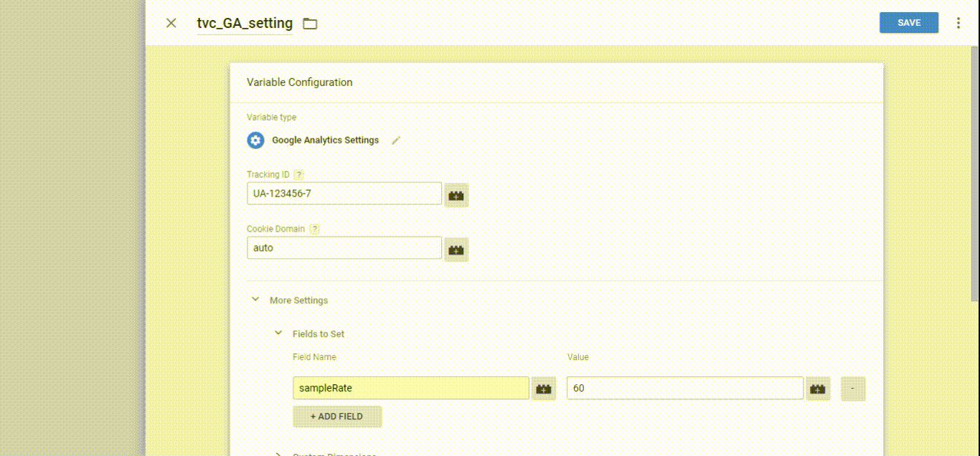Screen dimensions: 980x456
Task: Insert variable into Cookie Domain field
Action: tap(456, 250)
